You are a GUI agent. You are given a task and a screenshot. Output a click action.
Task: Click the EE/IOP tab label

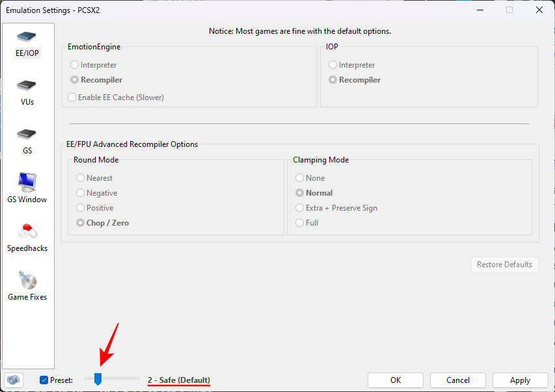[x=27, y=53]
